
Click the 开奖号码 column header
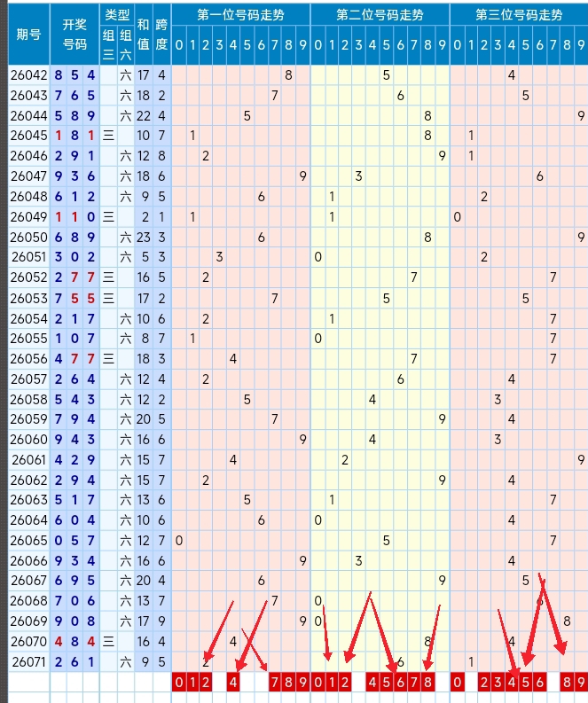[74, 34]
